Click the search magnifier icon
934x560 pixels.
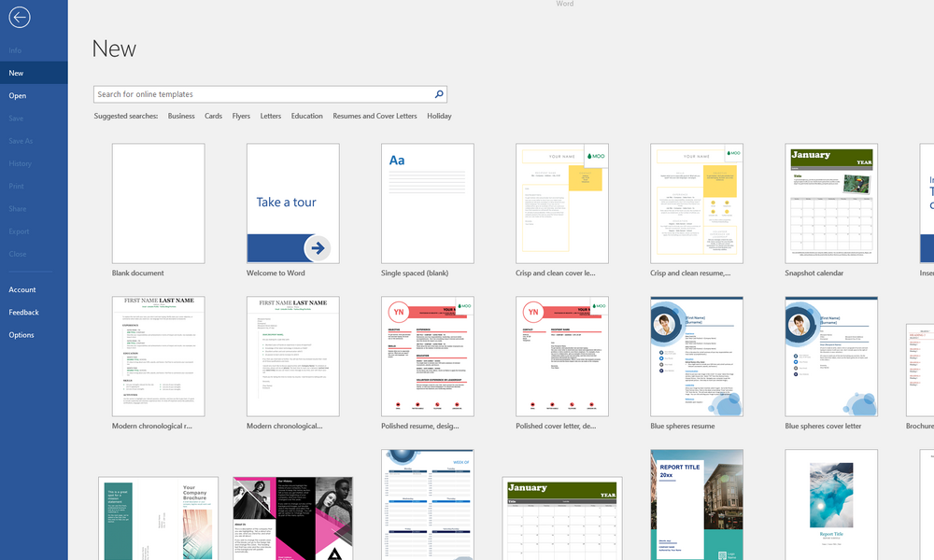click(439, 94)
